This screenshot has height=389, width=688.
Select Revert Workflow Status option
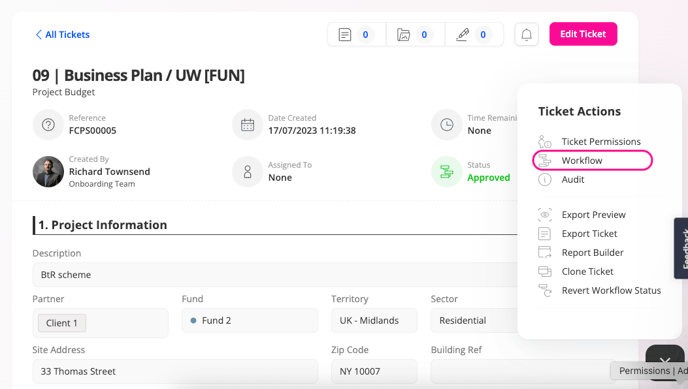pos(599,290)
